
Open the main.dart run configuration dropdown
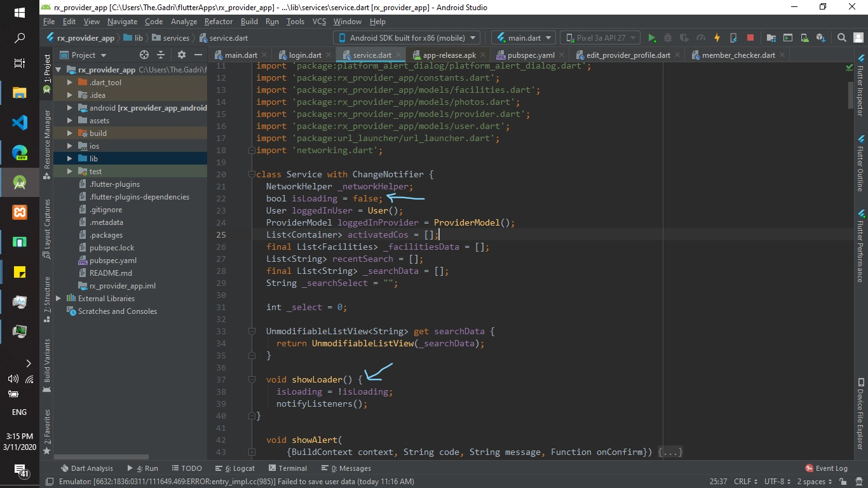click(524, 38)
